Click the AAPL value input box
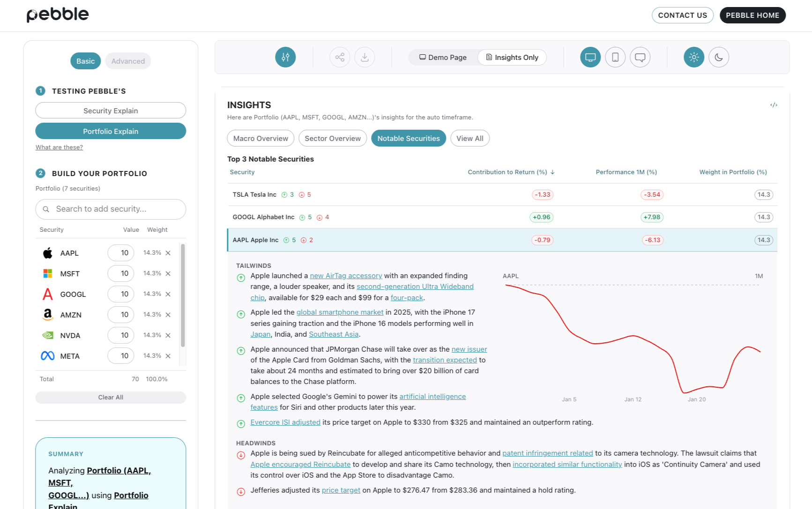The height and width of the screenshot is (509, 812). (121, 253)
